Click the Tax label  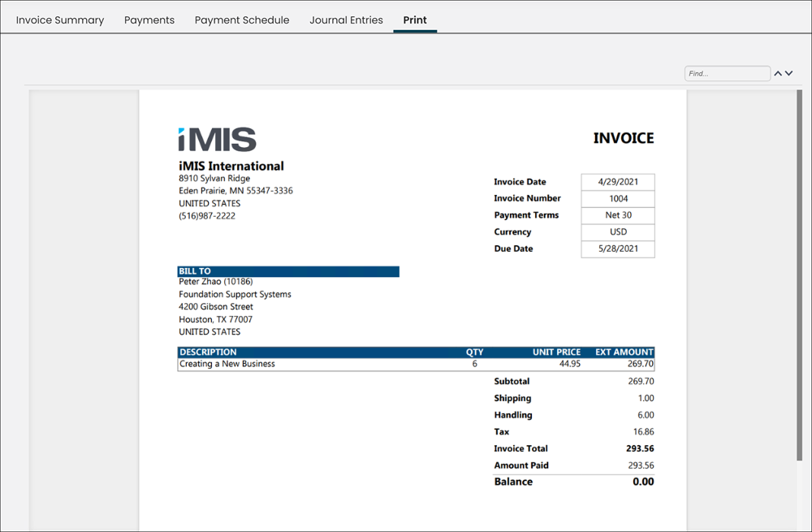pos(501,431)
